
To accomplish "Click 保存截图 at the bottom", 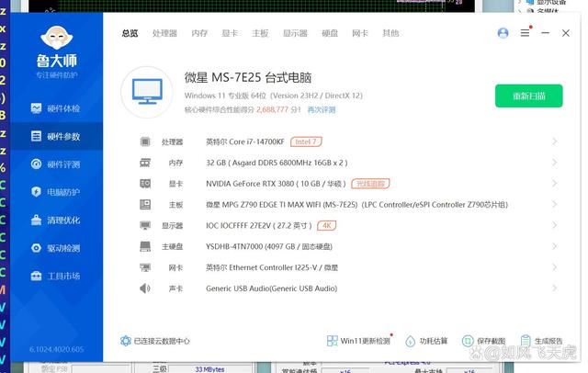I will coord(483,341).
